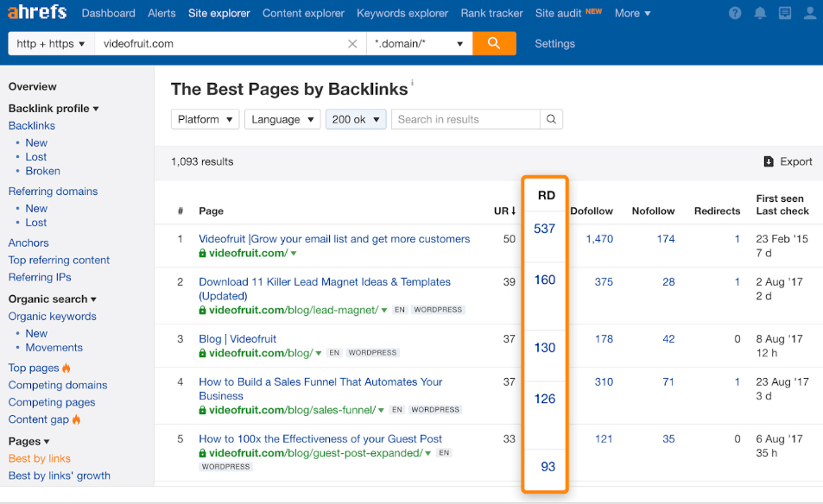Click the Dofollow value 1,470
Image resolution: width=823 pixels, height=504 pixels.
(599, 239)
